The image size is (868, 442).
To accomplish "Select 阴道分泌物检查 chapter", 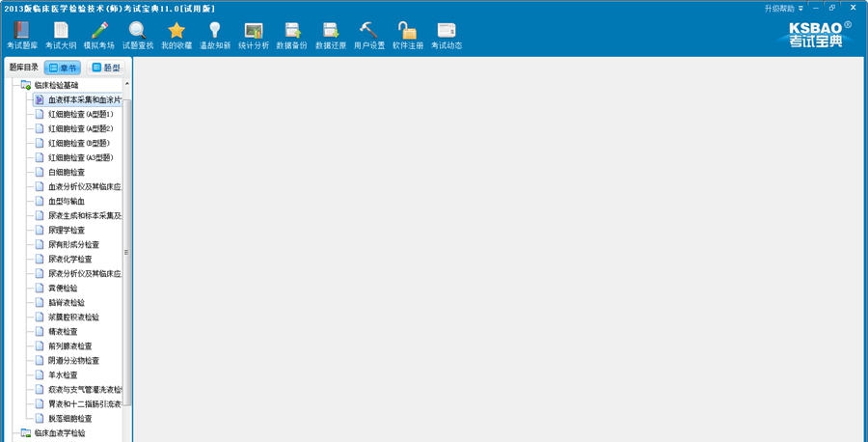I will tap(68, 360).
